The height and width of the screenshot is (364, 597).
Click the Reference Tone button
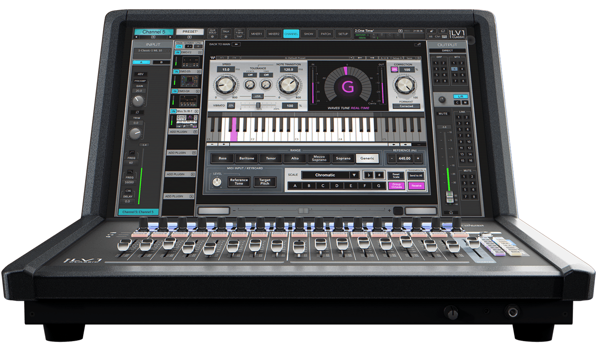(x=239, y=182)
